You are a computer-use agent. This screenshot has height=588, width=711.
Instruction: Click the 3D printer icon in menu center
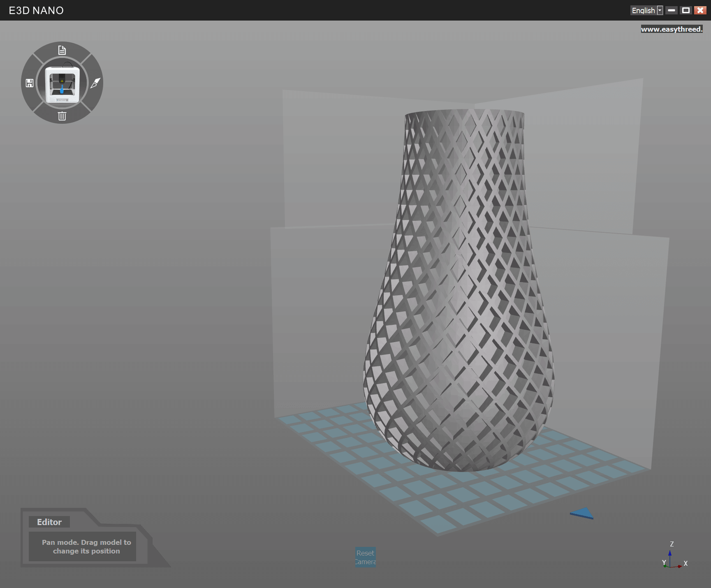(x=62, y=84)
